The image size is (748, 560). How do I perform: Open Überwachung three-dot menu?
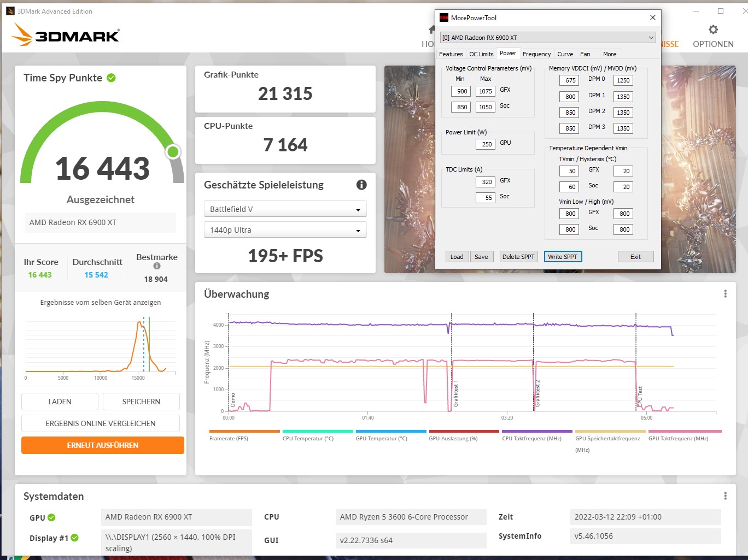click(726, 294)
